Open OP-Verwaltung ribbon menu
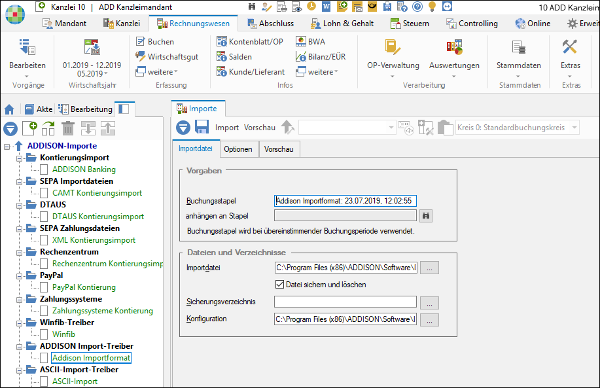This screenshot has width=600, height=388. pos(393,57)
